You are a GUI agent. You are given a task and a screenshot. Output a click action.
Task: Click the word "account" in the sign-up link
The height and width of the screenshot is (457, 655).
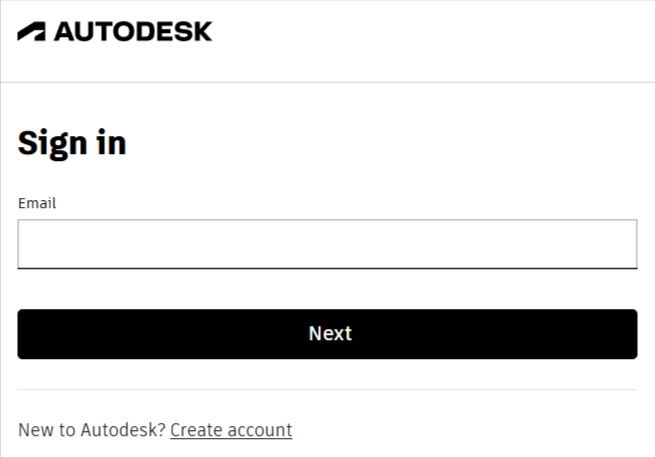(x=259, y=430)
